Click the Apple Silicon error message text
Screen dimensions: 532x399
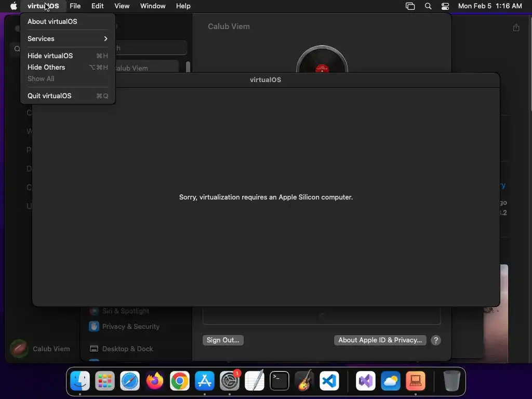[x=266, y=197]
